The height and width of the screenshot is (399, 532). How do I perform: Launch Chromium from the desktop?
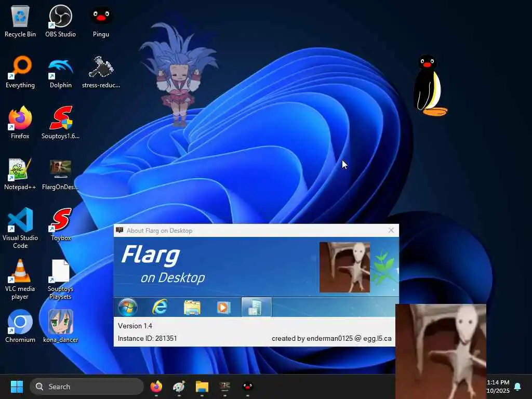pos(20,326)
